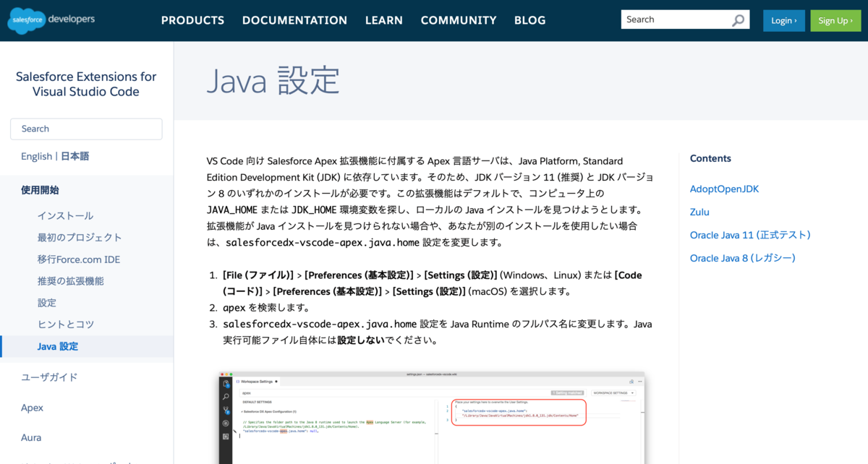Select LEARN in the navigation bar
Image resolution: width=868 pixels, height=464 pixels.
point(384,20)
